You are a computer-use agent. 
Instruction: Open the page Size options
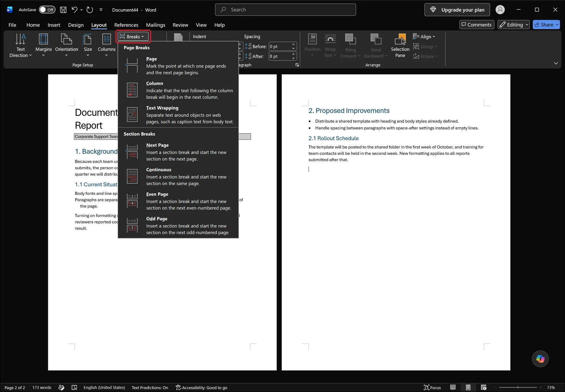click(88, 45)
